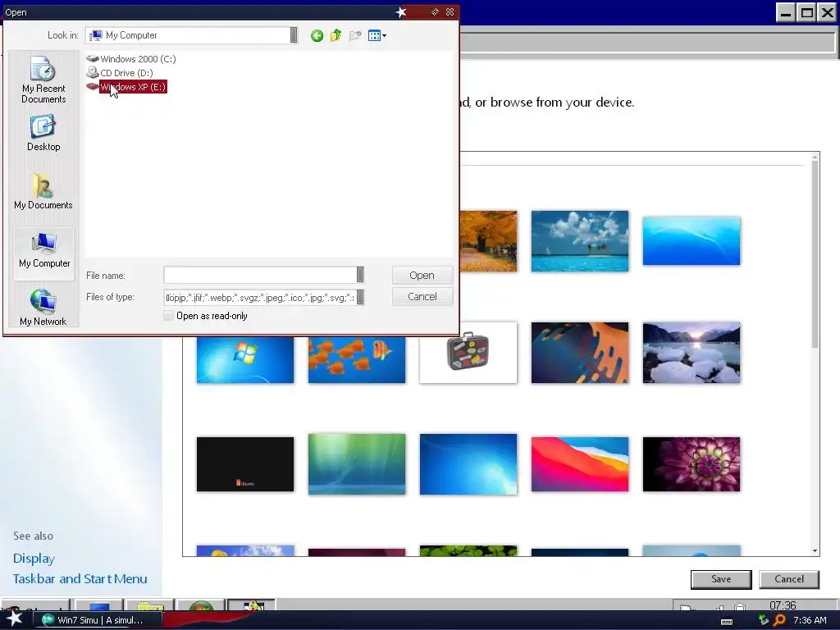Click Cancel next to the Save button
The height and width of the screenshot is (630, 840).
(789, 579)
